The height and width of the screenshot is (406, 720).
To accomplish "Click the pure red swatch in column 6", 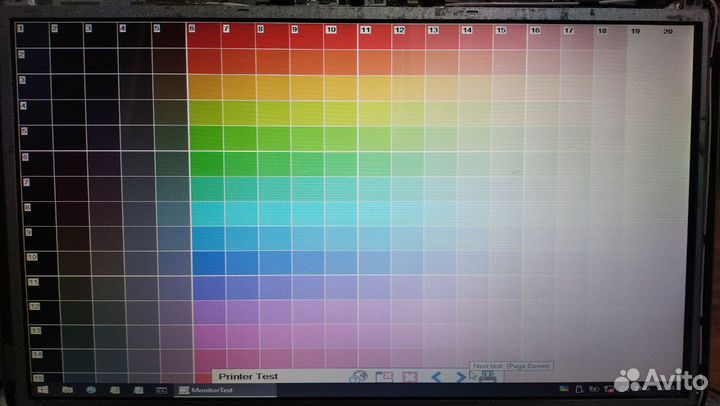I will pyautogui.click(x=204, y=36).
